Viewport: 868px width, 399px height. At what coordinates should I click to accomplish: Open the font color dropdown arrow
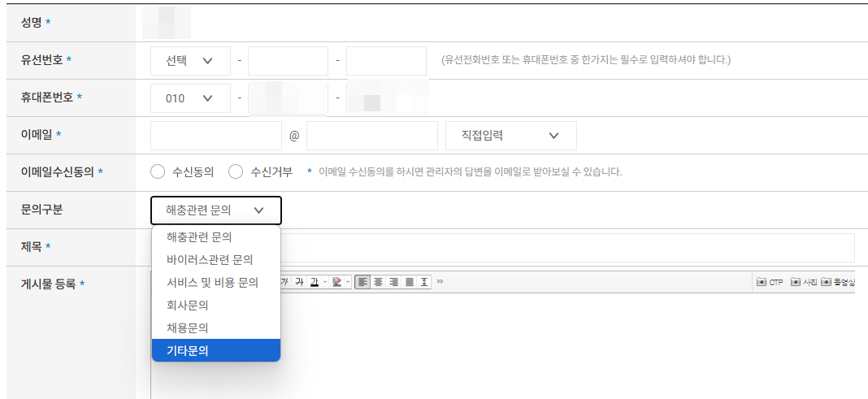click(x=325, y=282)
